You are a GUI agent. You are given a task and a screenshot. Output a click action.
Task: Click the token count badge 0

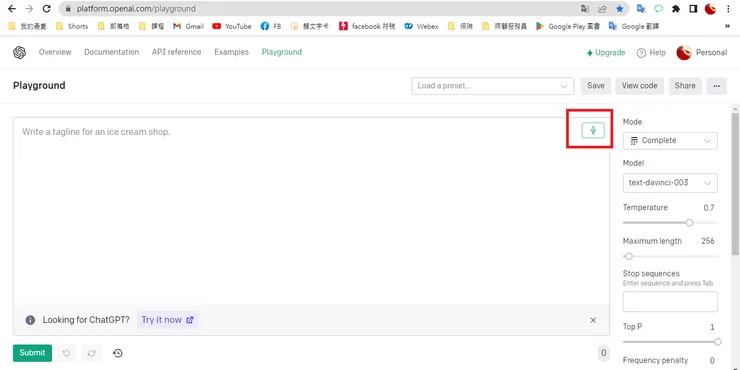point(603,353)
